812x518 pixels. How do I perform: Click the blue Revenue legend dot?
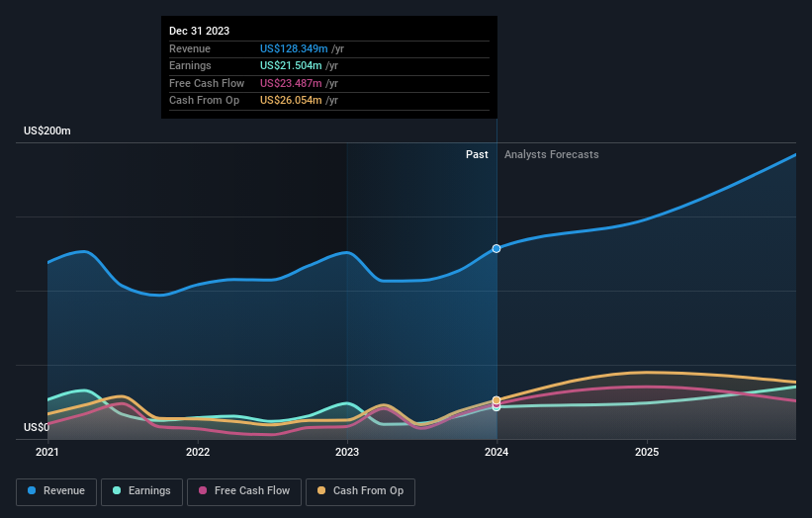point(32,490)
